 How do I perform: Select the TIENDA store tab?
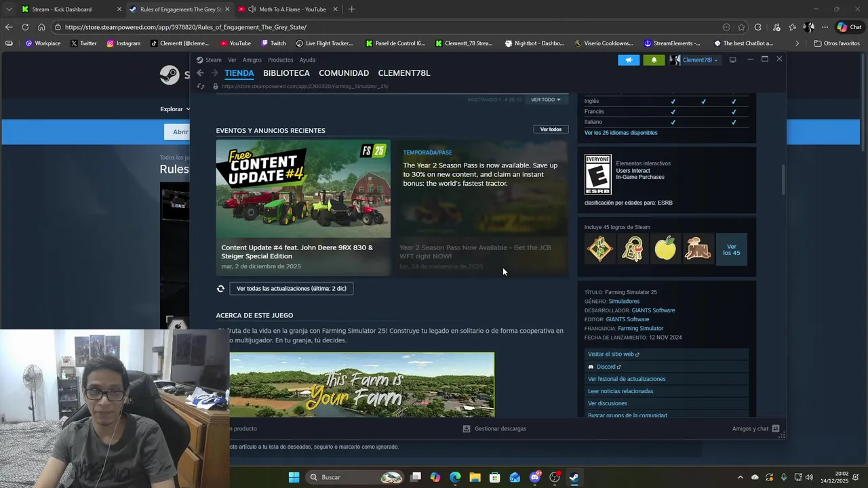click(x=239, y=73)
